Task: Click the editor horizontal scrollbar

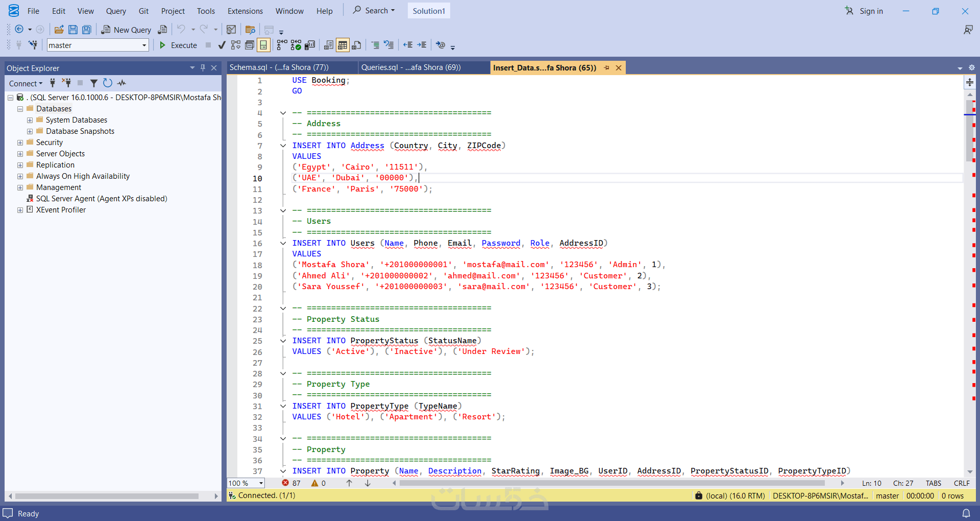Action: (x=611, y=483)
